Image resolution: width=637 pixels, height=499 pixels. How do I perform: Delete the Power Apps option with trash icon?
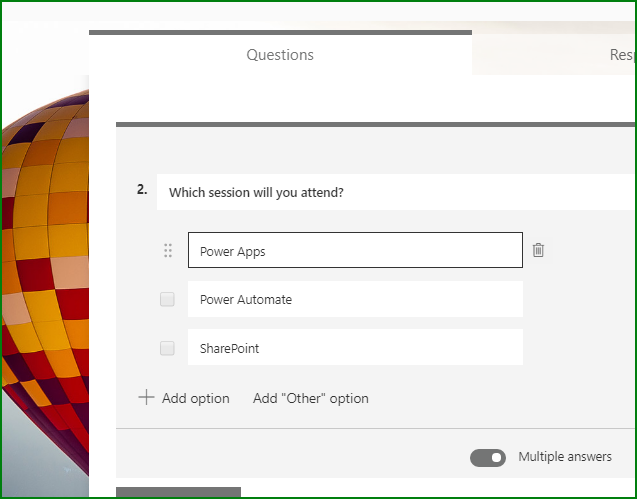[x=538, y=250]
